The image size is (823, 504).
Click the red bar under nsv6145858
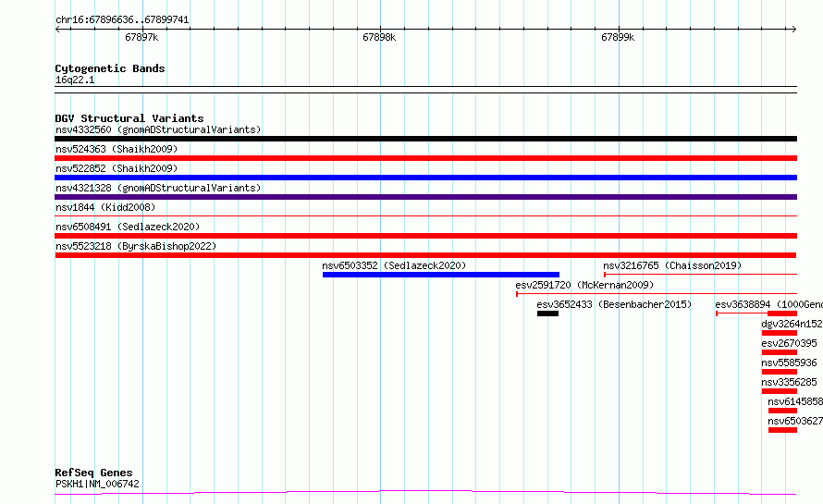tap(782, 411)
